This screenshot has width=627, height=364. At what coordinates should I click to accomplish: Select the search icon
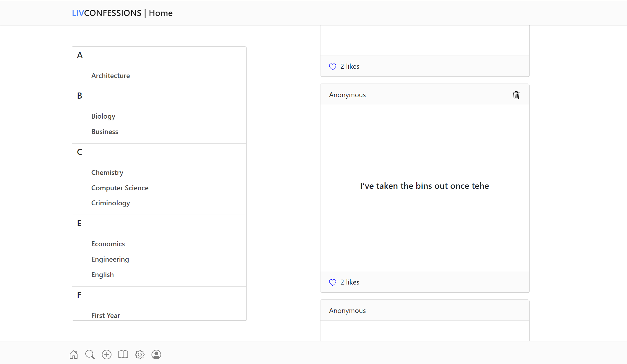[90, 354]
